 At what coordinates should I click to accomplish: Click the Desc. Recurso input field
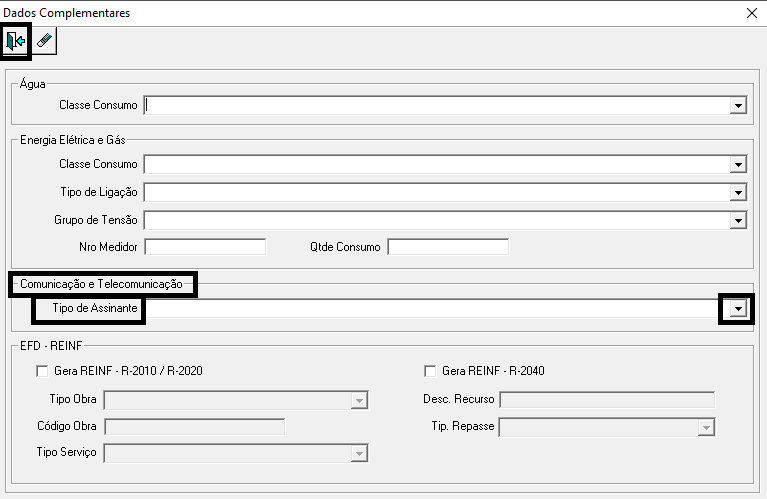(607, 400)
